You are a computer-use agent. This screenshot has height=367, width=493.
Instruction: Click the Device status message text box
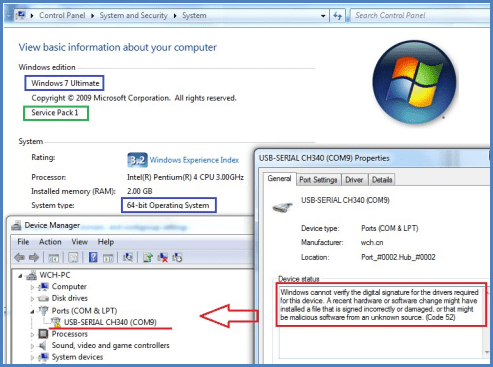[381, 321]
